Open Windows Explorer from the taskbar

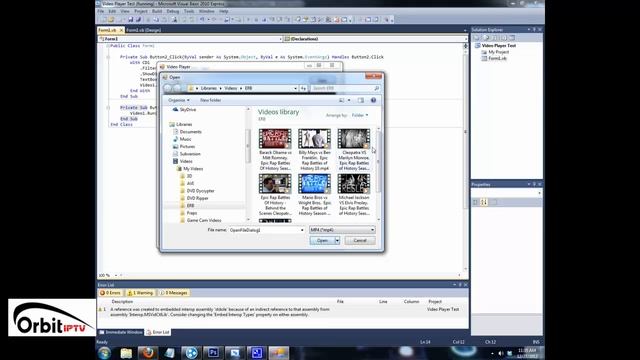126,353
